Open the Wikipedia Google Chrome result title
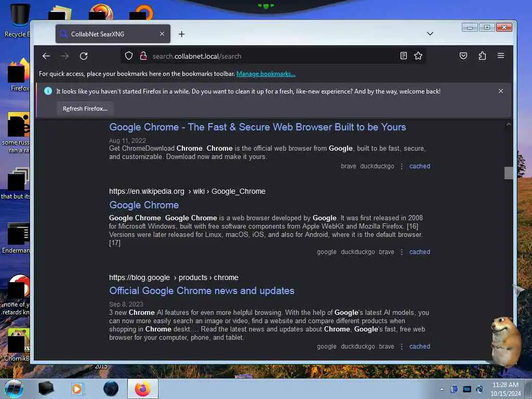 coord(144,205)
